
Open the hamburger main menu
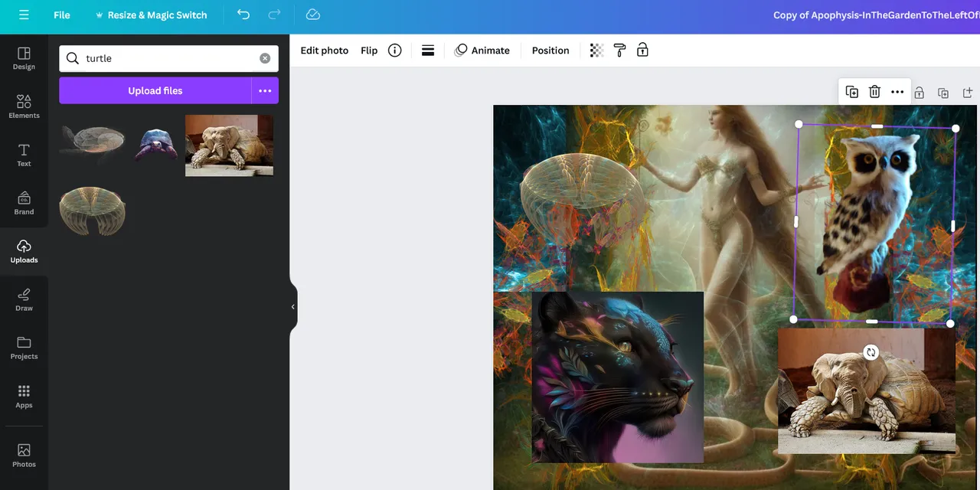24,15
